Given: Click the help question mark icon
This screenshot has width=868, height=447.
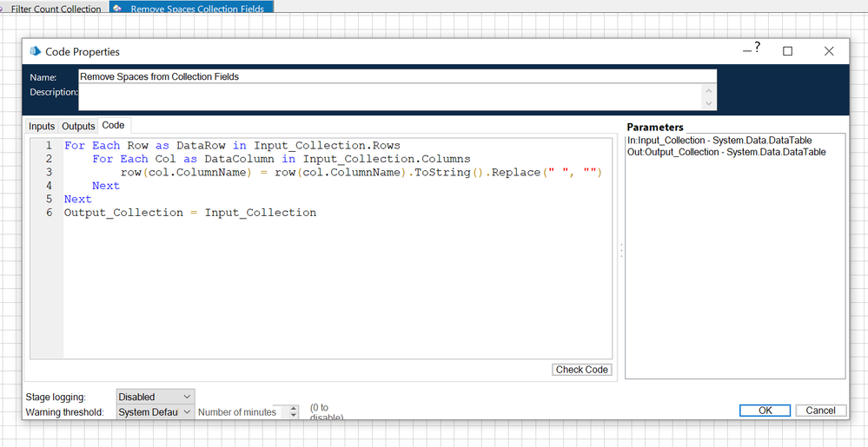Looking at the screenshot, I should [757, 48].
